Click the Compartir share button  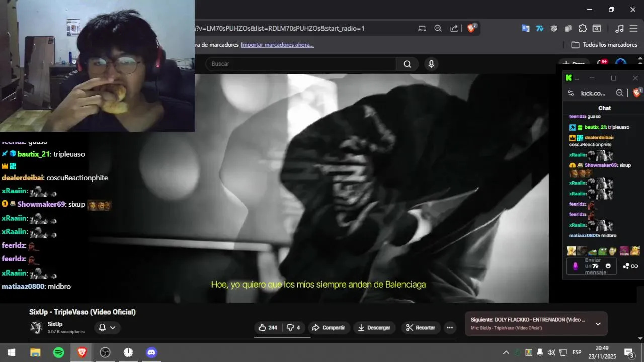click(329, 328)
